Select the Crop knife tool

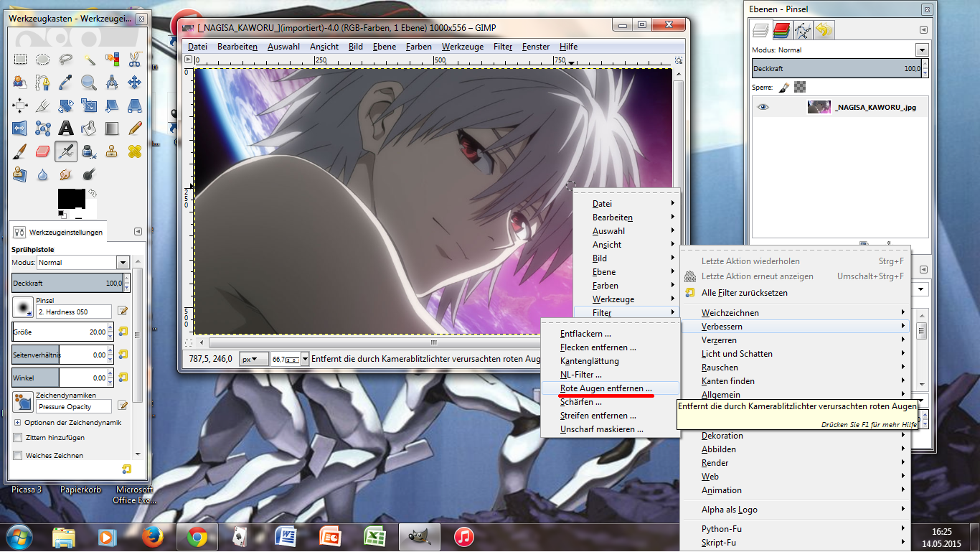click(x=43, y=106)
